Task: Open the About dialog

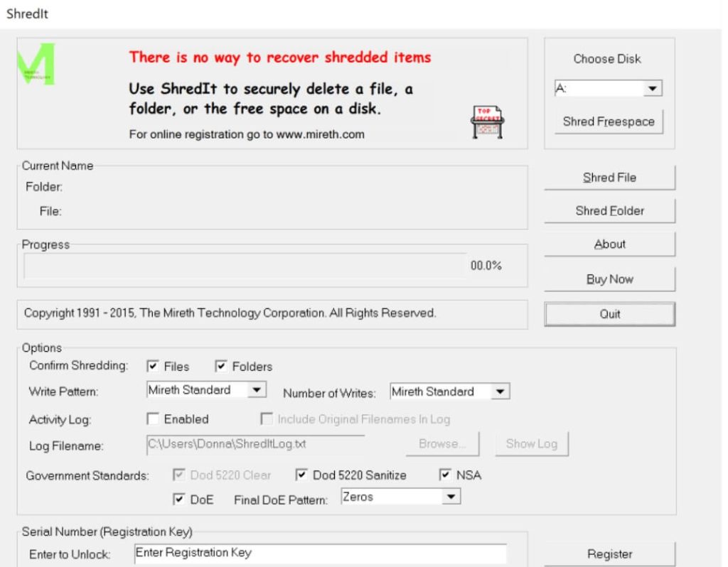Action: coord(609,244)
